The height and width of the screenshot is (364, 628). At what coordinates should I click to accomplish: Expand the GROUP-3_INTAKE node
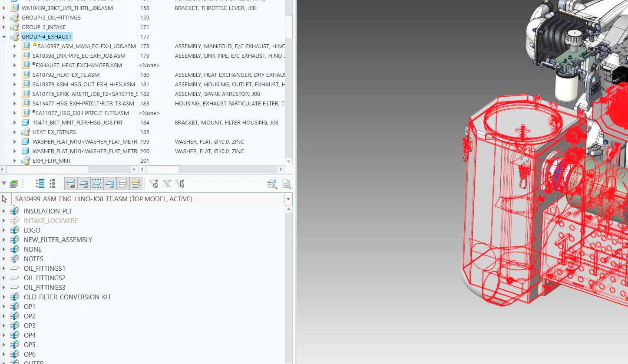[4, 27]
